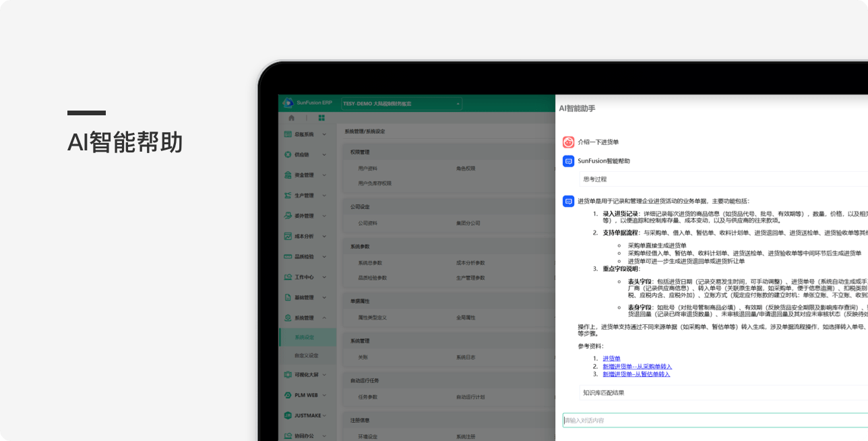Viewport: 868px width, 441px height.
Task: Click the 成本分析 chart icon
Action: [x=288, y=236]
